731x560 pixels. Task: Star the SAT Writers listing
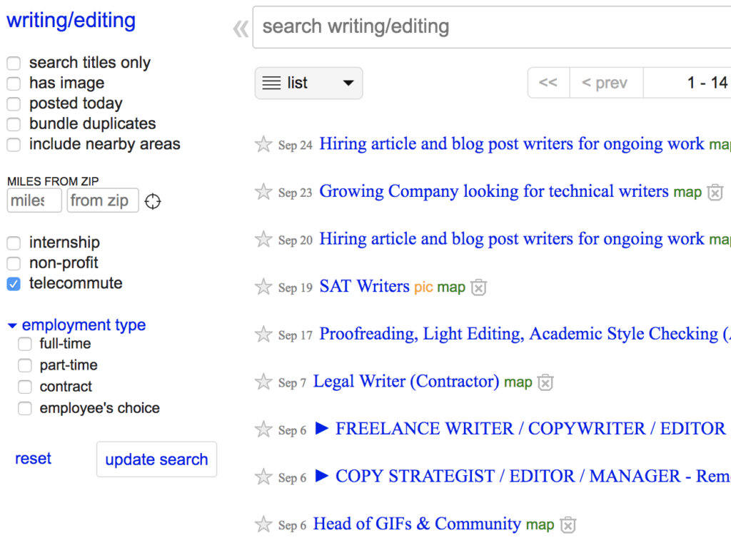(263, 287)
